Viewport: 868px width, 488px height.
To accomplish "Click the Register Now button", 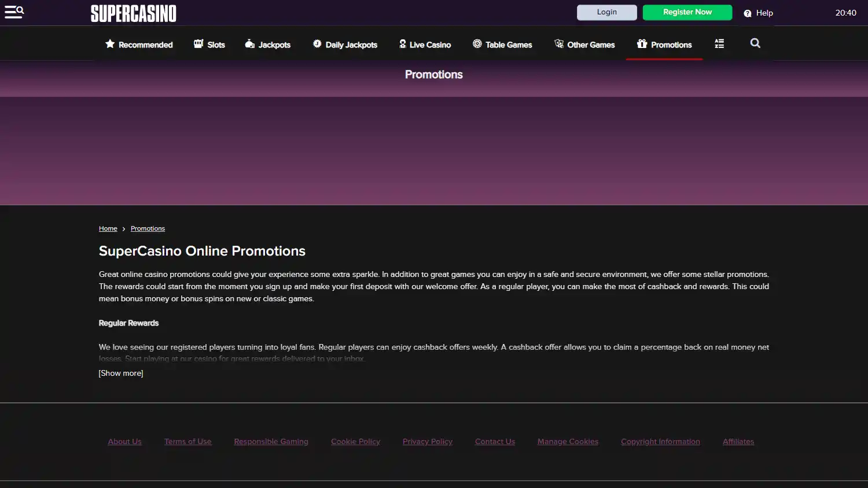I will coord(687,12).
